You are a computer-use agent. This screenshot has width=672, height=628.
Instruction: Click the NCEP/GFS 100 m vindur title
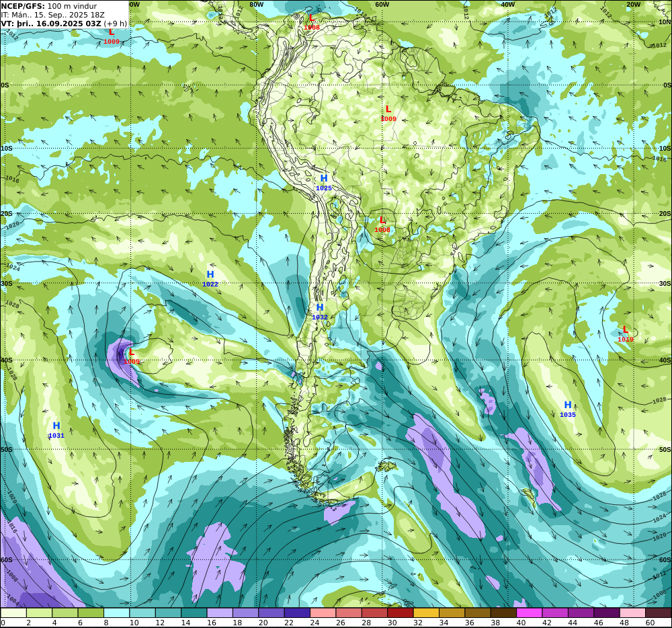tap(49, 6)
